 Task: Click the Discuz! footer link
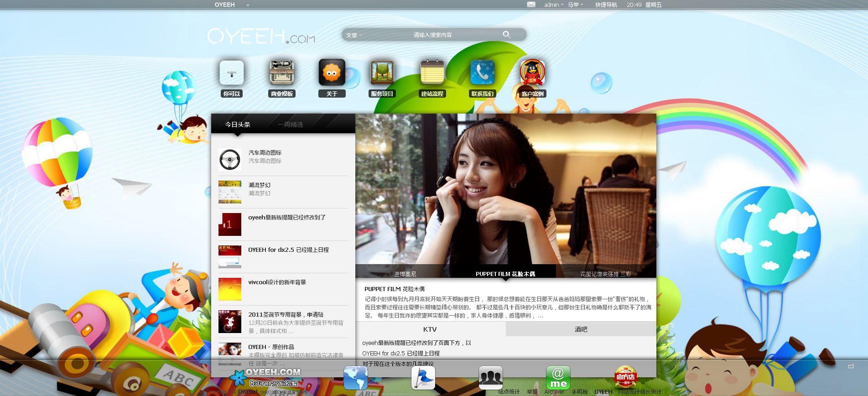(248, 391)
